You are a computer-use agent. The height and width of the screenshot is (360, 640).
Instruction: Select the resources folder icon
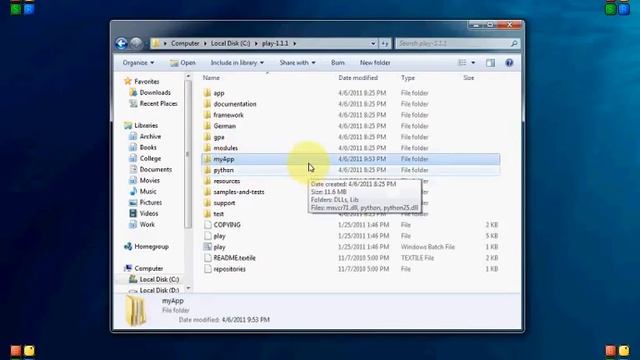coord(207,181)
